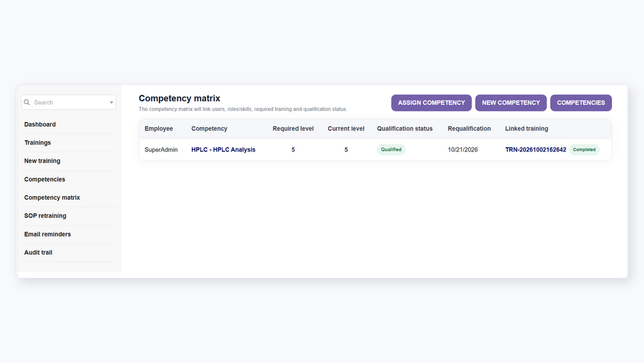644x363 pixels.
Task: Click the Requalification column header
Action: (469, 129)
